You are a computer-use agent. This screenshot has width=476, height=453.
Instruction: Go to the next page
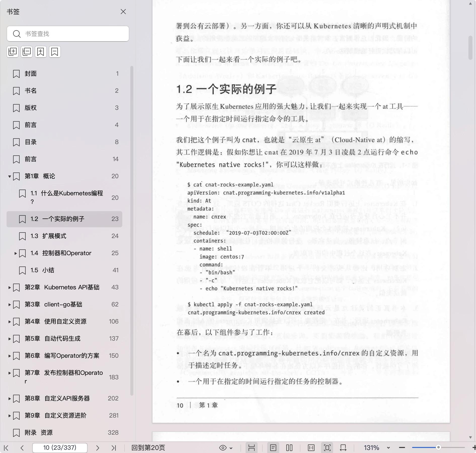98,448
